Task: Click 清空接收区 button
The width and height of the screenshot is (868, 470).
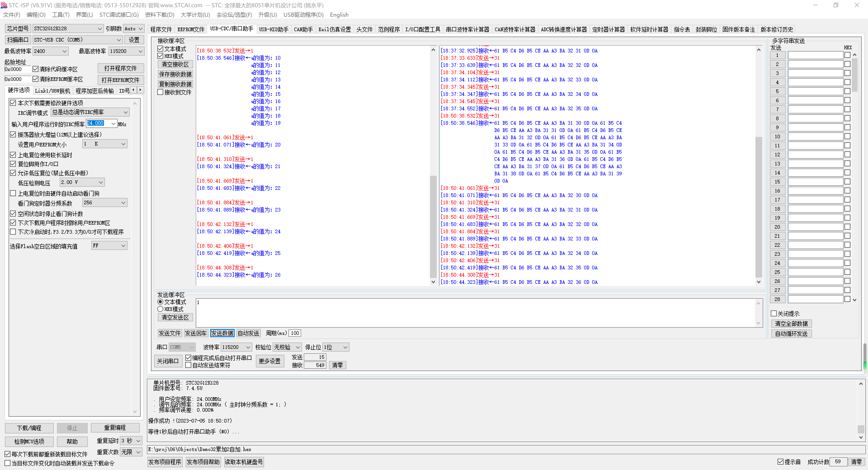Action: pyautogui.click(x=175, y=64)
